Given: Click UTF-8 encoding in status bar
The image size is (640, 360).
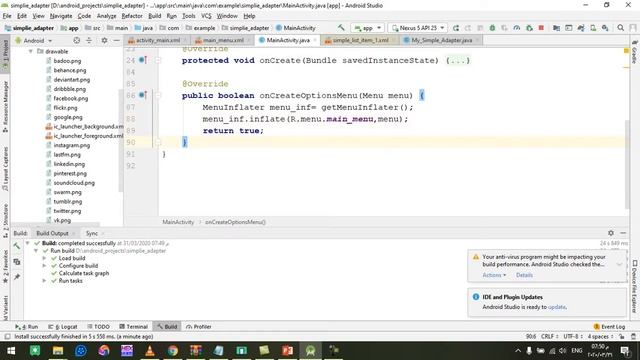Looking at the screenshot, I should click(x=573, y=337).
